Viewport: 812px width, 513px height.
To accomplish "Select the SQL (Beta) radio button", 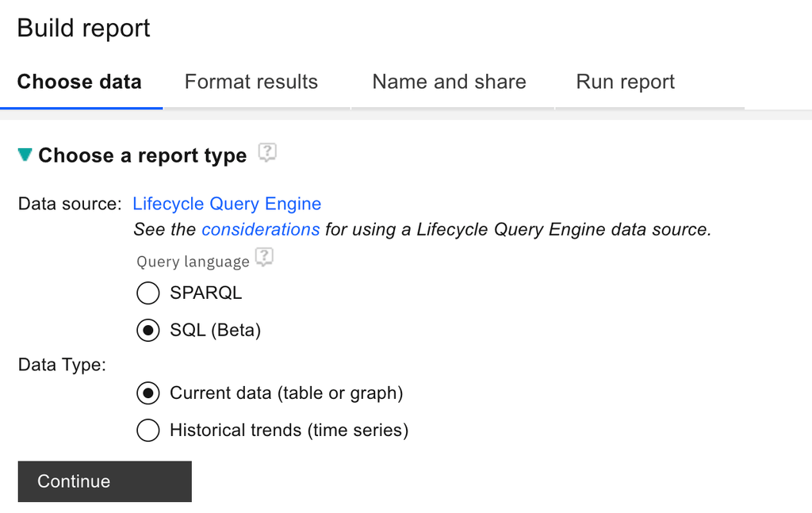I will (148, 331).
